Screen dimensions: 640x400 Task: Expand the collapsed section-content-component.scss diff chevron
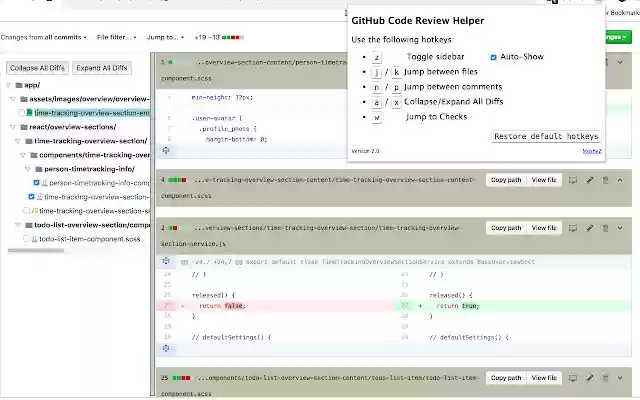pyautogui.click(x=620, y=180)
